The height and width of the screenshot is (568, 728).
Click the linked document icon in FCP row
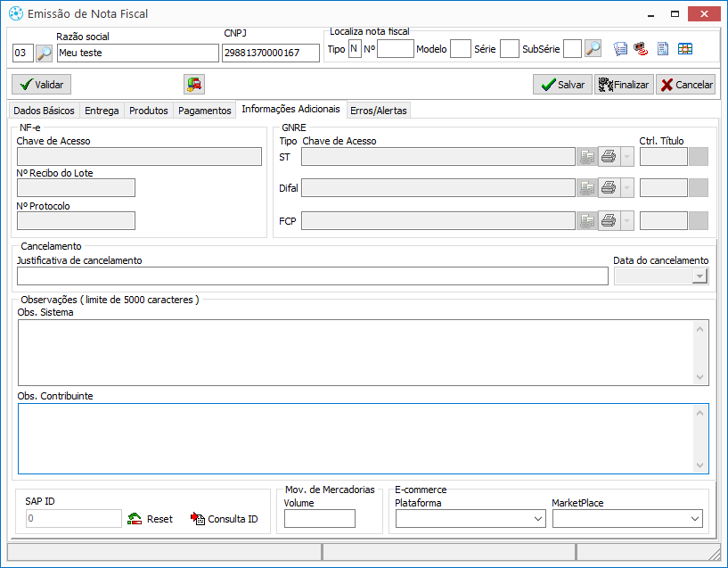587,221
